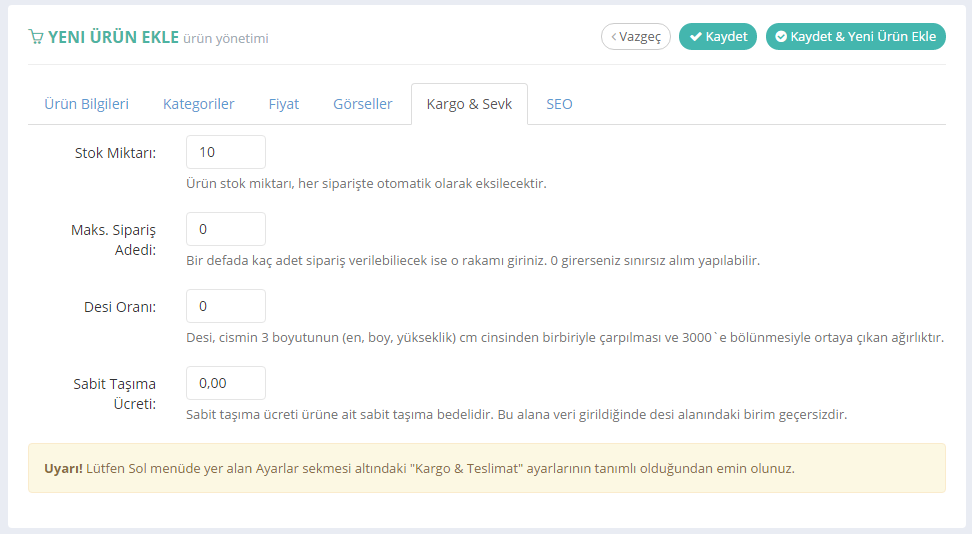
Task: Select the Desi Oranı input field
Action: 226,306
